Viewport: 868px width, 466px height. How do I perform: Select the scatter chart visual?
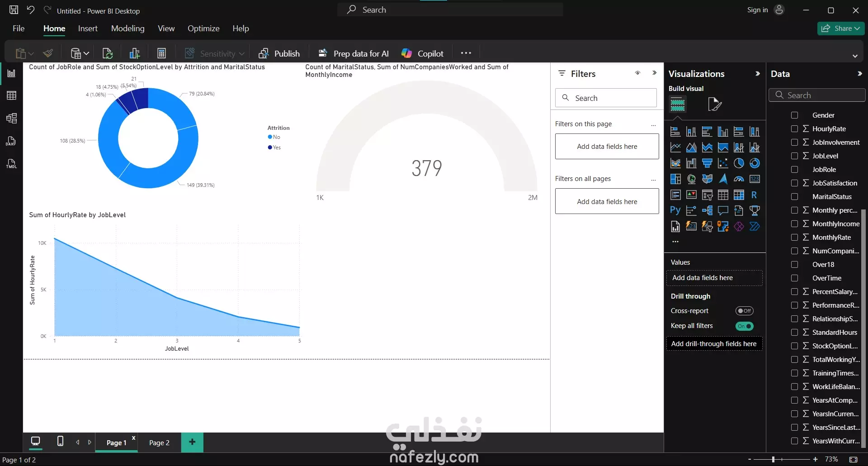[x=723, y=163]
